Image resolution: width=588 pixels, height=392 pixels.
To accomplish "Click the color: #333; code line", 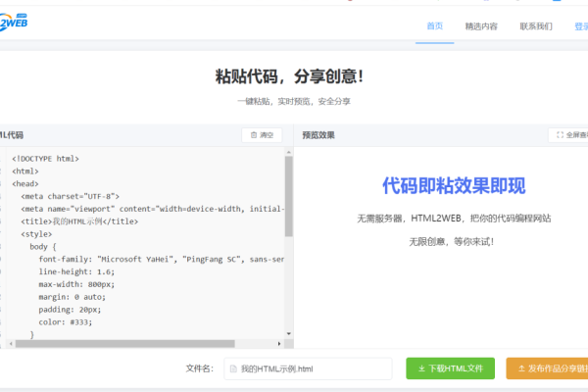I will click(66, 321).
